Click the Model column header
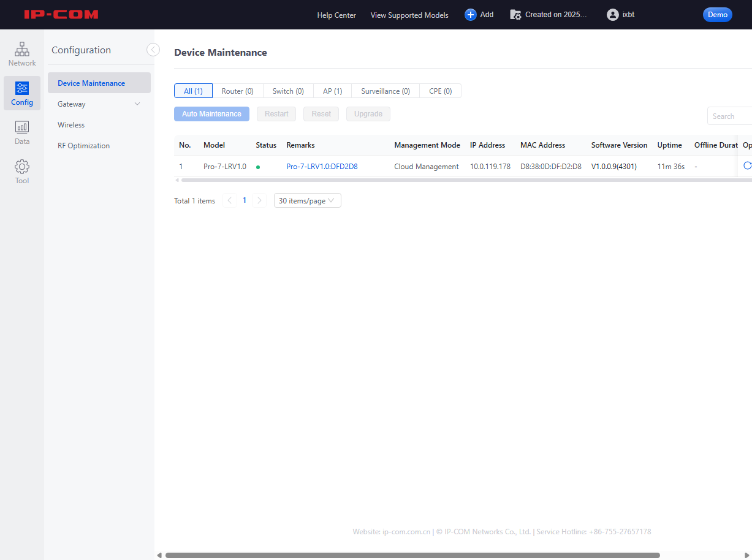 pos(214,145)
